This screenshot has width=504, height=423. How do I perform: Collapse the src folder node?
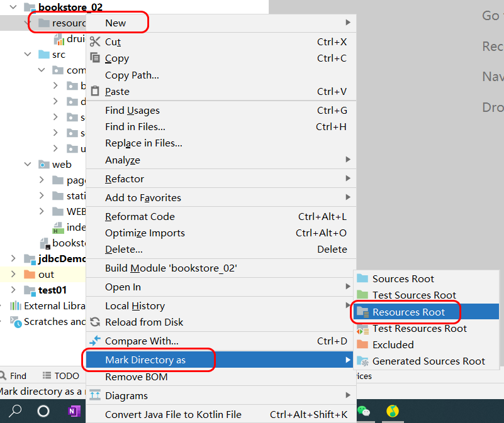click(x=28, y=54)
